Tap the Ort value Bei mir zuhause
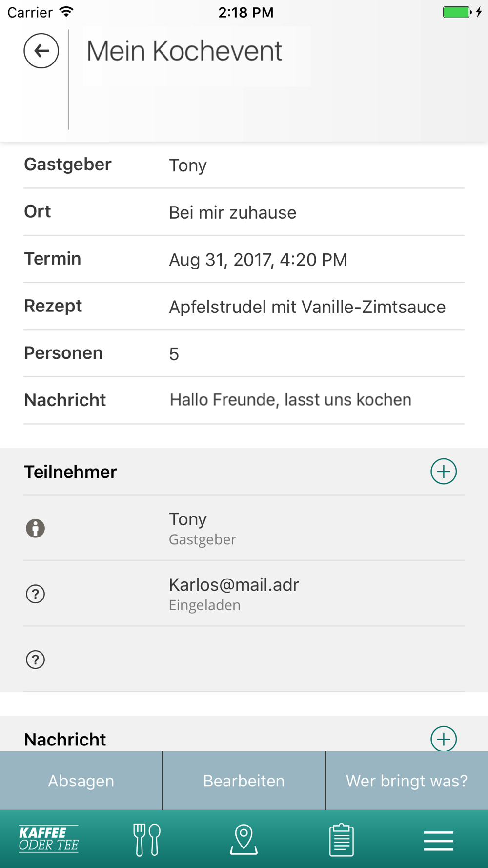The height and width of the screenshot is (868, 488). coord(232,213)
